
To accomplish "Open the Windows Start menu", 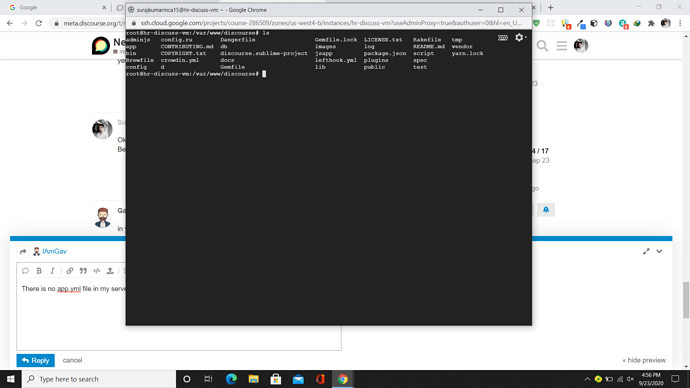I will click(x=11, y=379).
